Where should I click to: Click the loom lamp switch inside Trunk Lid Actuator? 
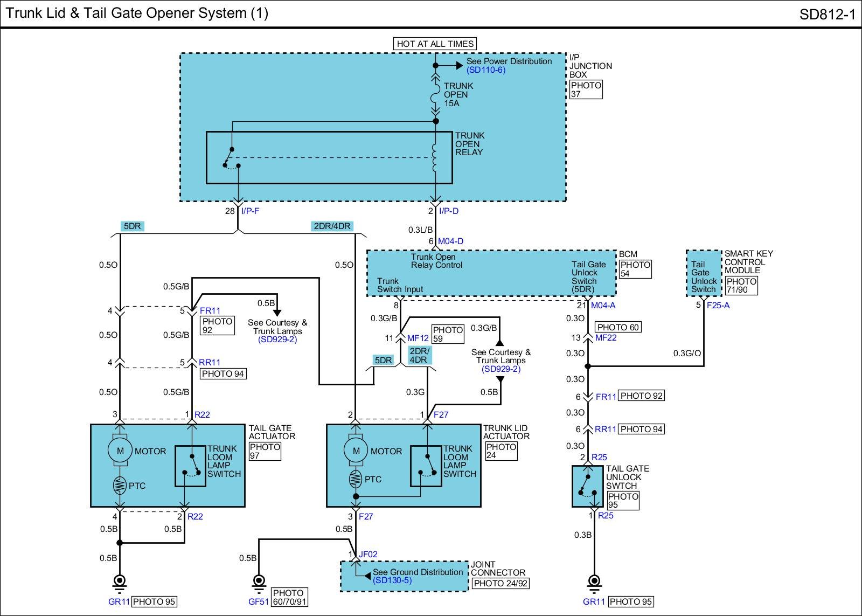426,466
